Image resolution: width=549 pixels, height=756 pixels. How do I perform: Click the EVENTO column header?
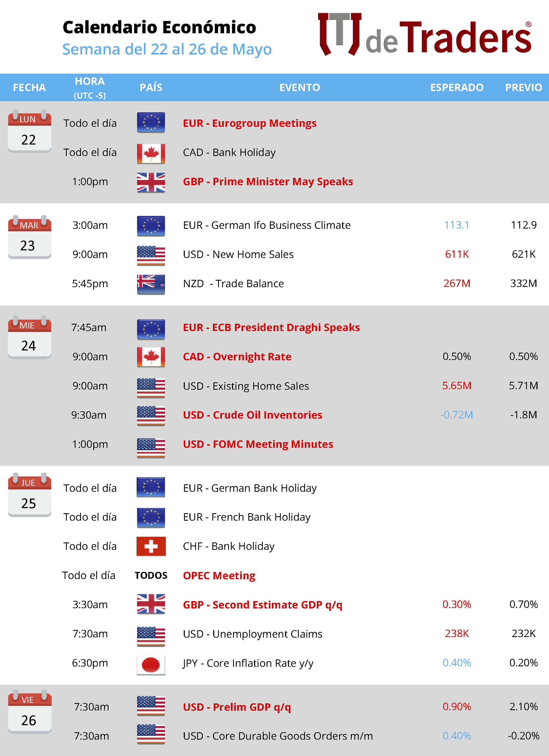[300, 87]
